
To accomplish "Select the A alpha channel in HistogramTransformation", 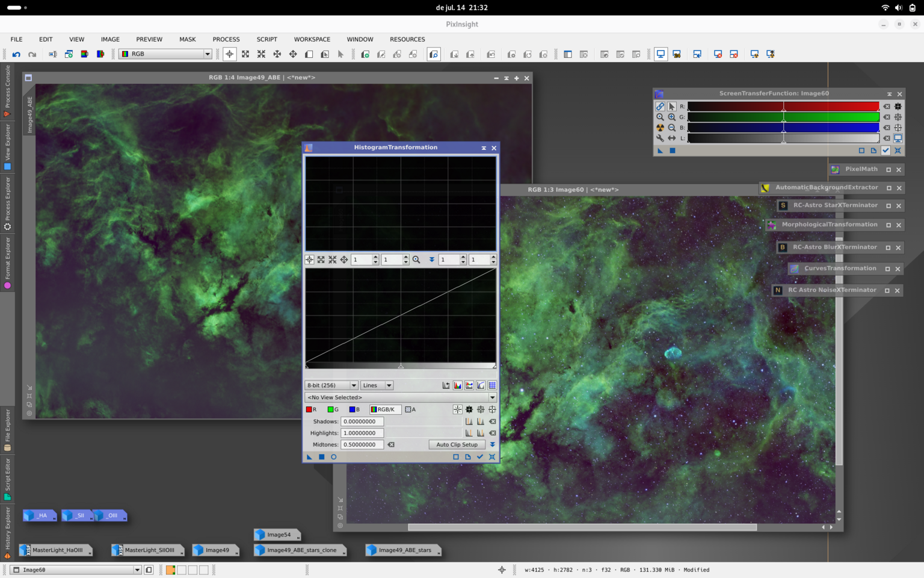I will pyautogui.click(x=410, y=409).
